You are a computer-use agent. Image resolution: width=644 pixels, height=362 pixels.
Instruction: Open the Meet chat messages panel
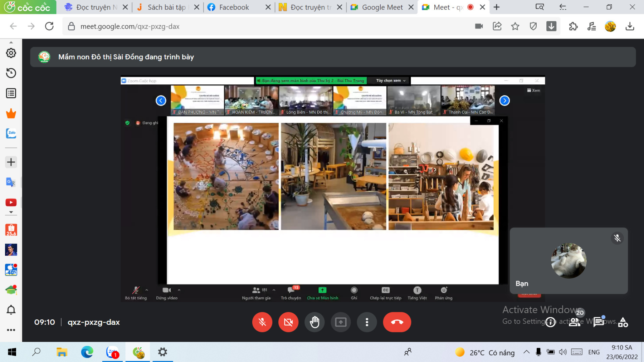[x=599, y=322]
